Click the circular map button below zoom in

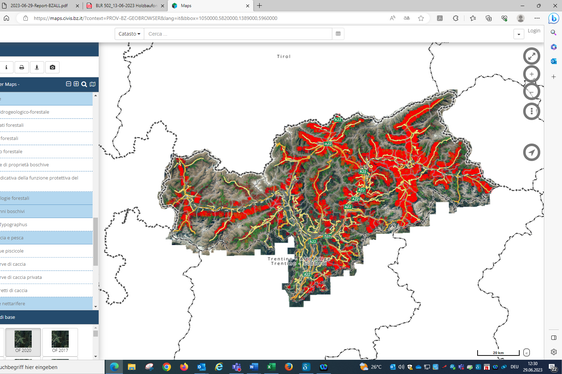click(531, 92)
